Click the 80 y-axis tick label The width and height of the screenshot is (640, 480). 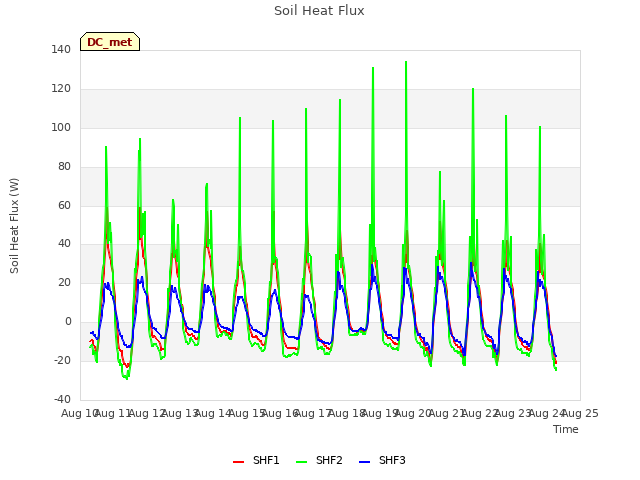coord(64,167)
